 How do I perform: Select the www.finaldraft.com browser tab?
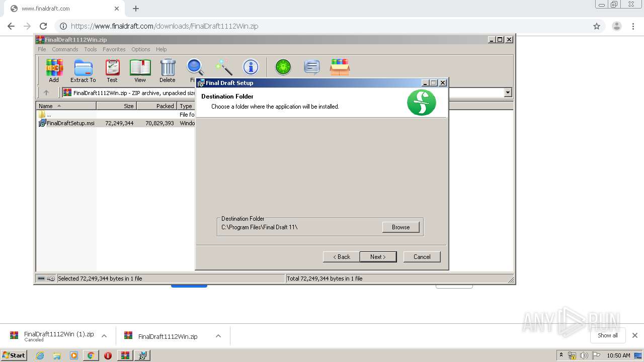63,9
